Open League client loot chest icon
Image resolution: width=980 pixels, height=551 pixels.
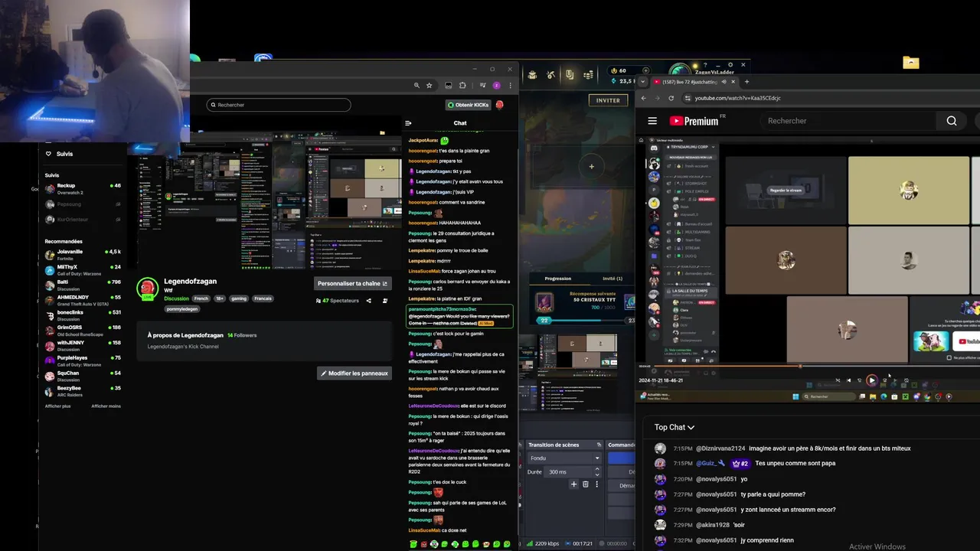588,74
